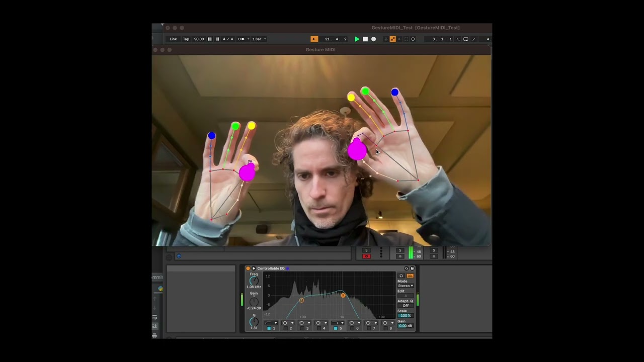Screen dimensions: 644x362
Task: Toggle Controllable EQ device activator on/off
Action: point(248,268)
